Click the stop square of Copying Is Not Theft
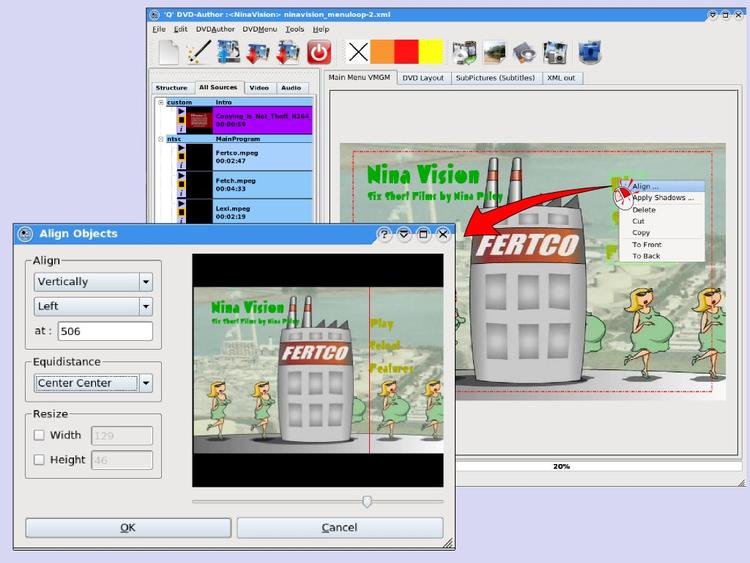 pyautogui.click(x=181, y=120)
